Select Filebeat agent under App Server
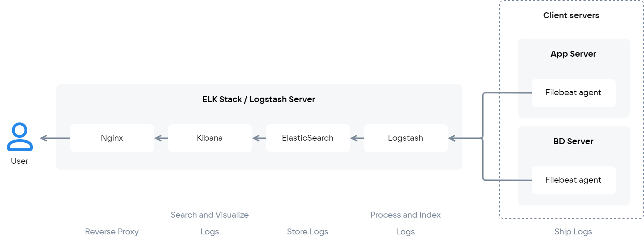The height and width of the screenshot is (240, 644). (574, 93)
